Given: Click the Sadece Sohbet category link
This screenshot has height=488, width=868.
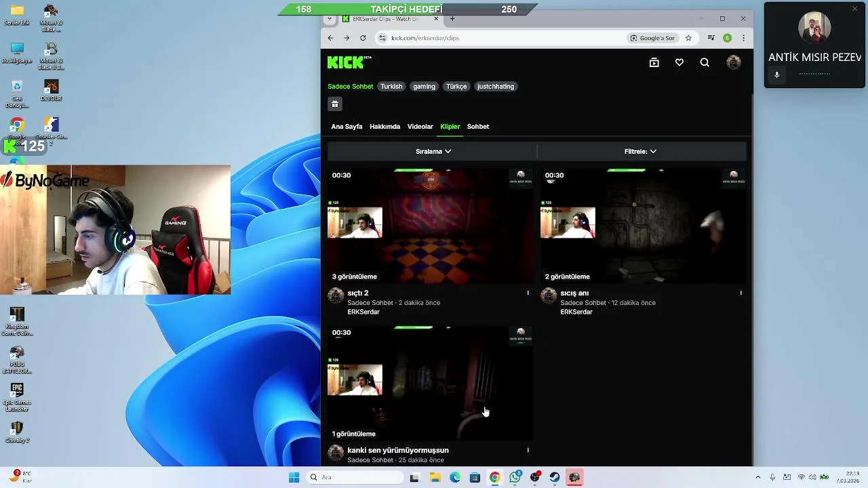Looking at the screenshot, I should click(350, 87).
